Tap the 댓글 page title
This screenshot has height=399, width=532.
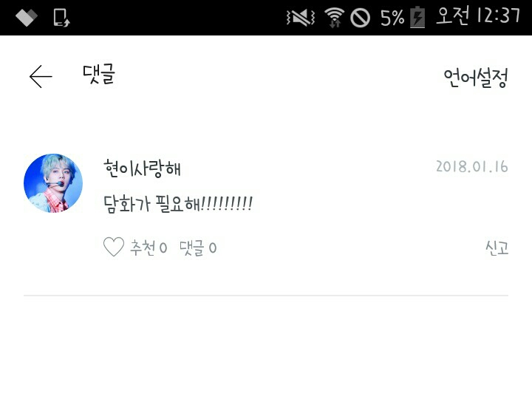99,74
